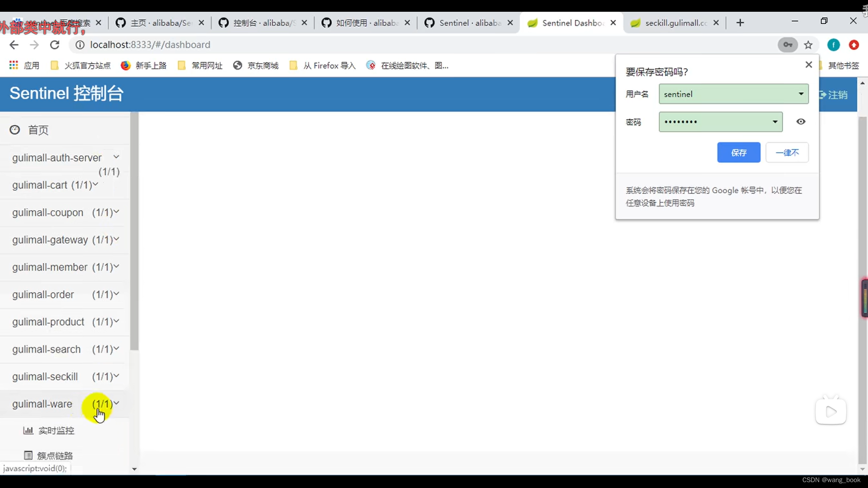Close the seckill.gulimall tab
This screenshot has width=868, height=488.
[x=716, y=23]
